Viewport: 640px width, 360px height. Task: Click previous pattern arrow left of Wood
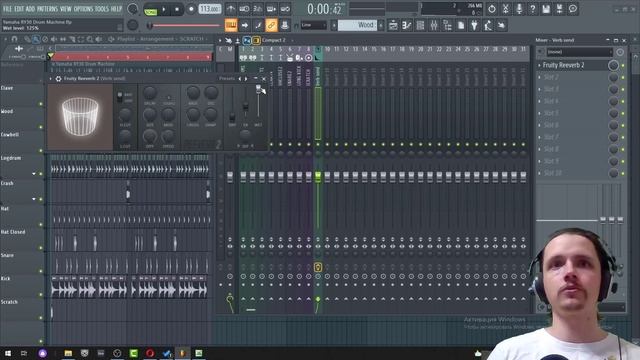point(333,25)
